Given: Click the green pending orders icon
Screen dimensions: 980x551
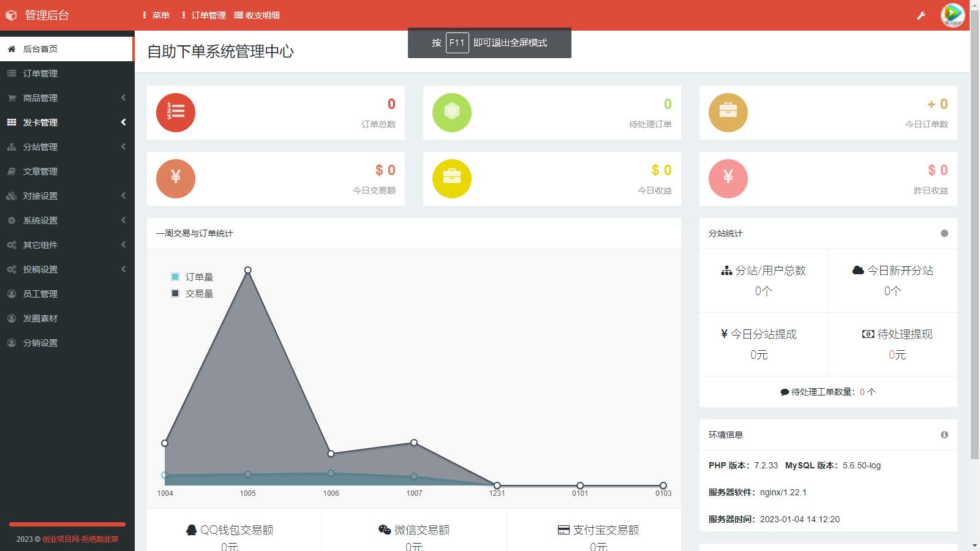Looking at the screenshot, I should [x=452, y=113].
